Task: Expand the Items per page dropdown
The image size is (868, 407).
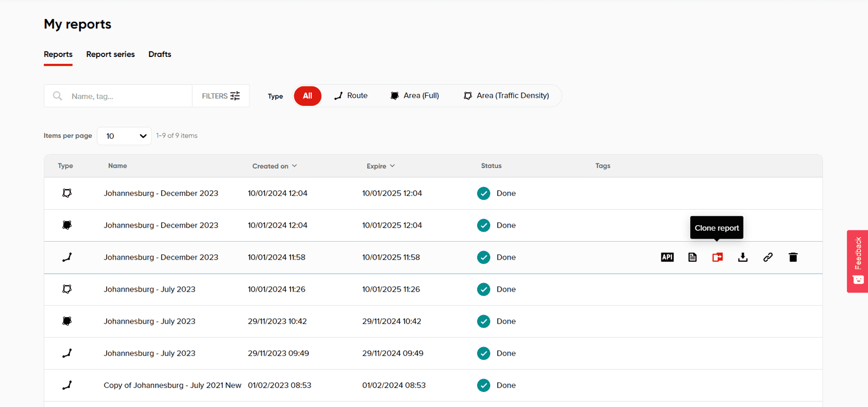Action: pos(124,136)
